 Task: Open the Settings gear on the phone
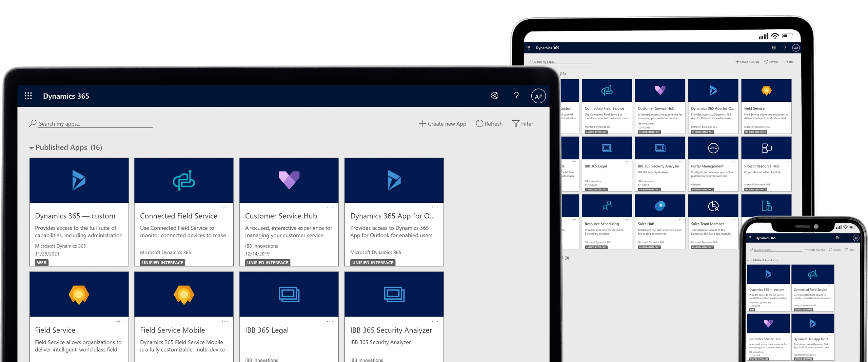tap(837, 238)
